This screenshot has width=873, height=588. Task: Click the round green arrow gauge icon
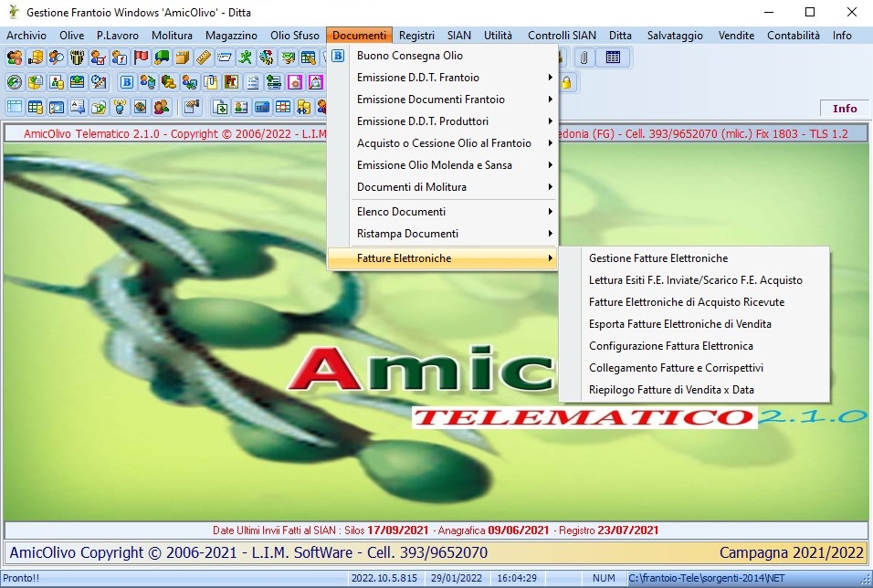coord(15,82)
